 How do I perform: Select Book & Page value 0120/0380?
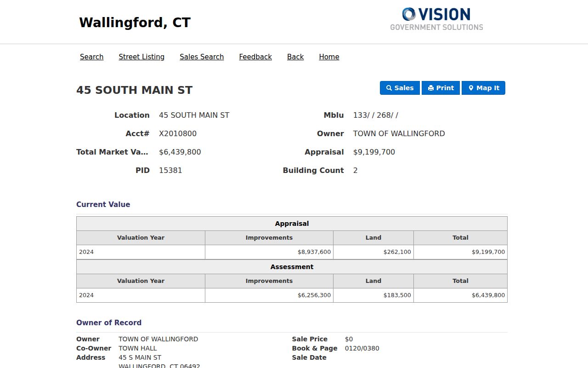(x=362, y=348)
